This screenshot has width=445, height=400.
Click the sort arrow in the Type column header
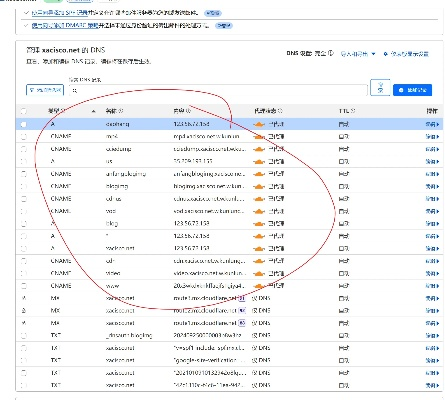pos(94,111)
